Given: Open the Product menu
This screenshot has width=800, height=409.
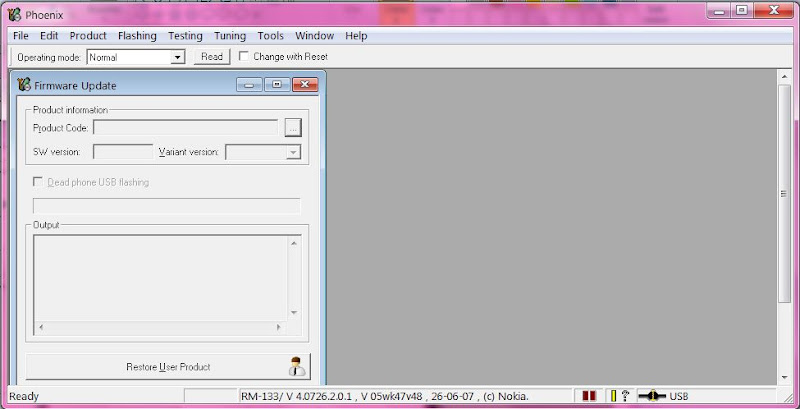Looking at the screenshot, I should coord(88,36).
